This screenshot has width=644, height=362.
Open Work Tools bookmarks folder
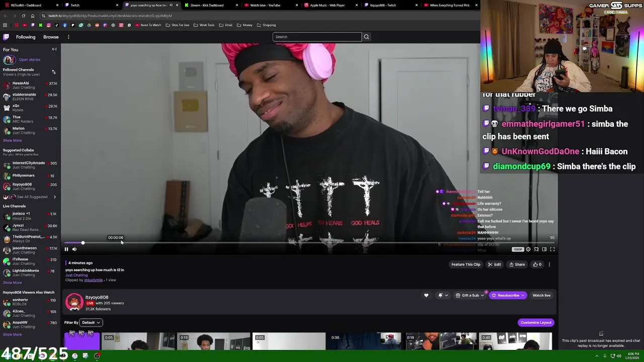pyautogui.click(x=204, y=25)
